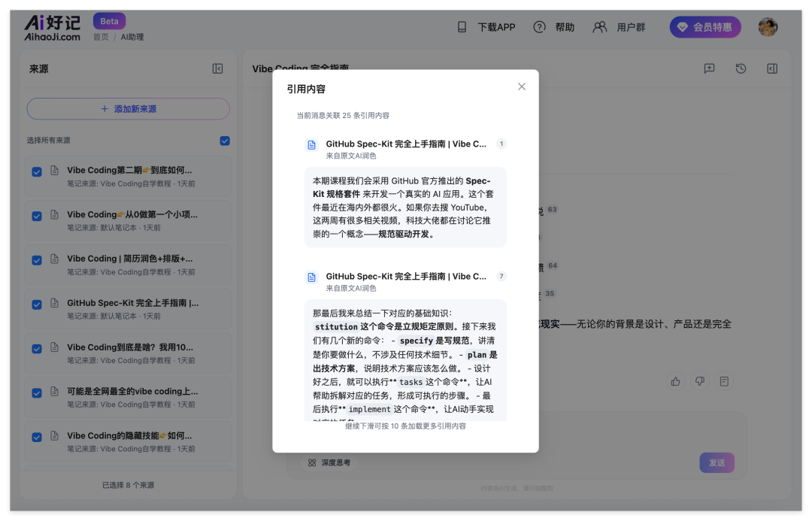Start a new chat icon
This screenshot has width=812, height=521.
coord(710,68)
